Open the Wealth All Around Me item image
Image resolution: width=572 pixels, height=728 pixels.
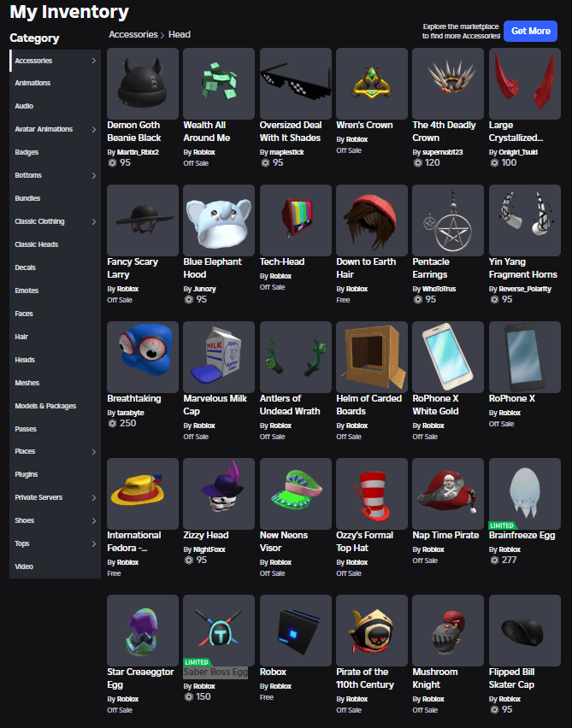click(x=219, y=84)
